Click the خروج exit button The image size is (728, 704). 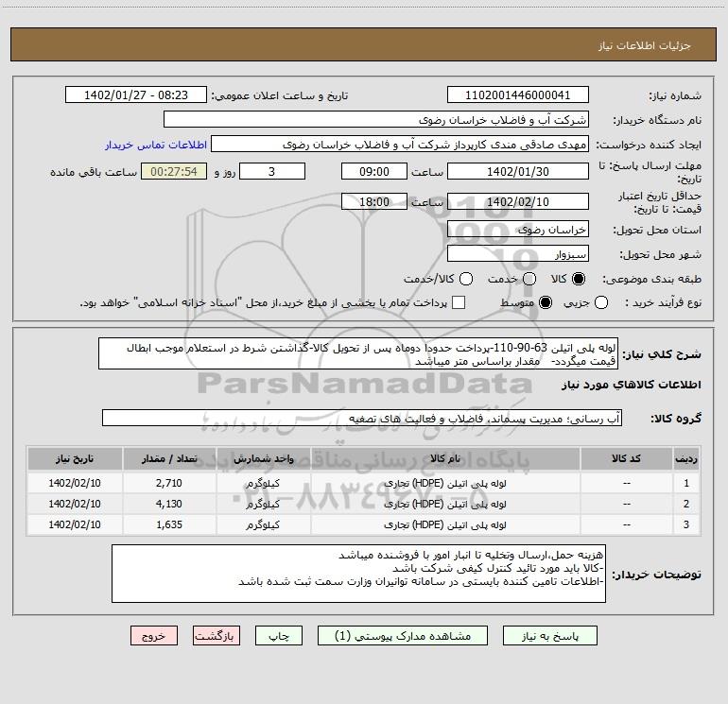(154, 636)
